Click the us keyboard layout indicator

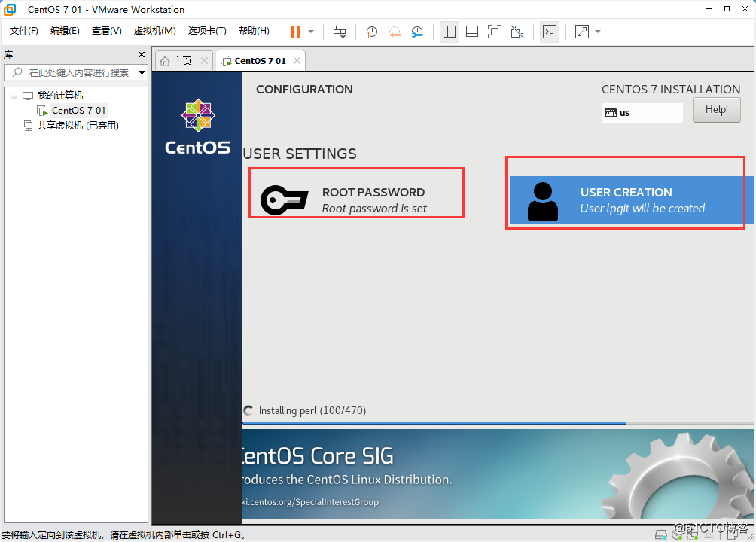pyautogui.click(x=642, y=113)
